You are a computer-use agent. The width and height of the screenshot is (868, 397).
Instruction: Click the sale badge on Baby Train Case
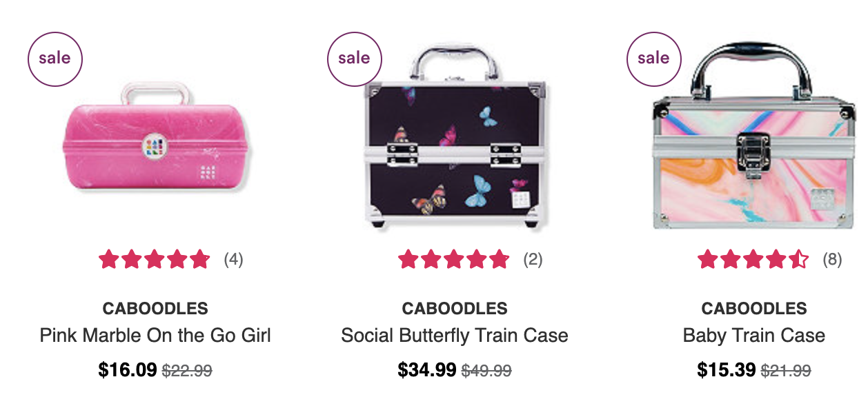tap(653, 59)
